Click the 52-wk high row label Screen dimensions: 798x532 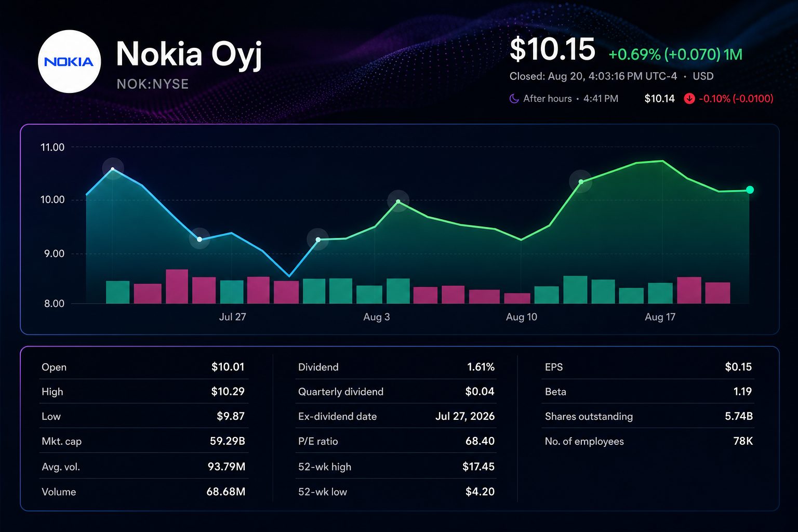click(325, 467)
